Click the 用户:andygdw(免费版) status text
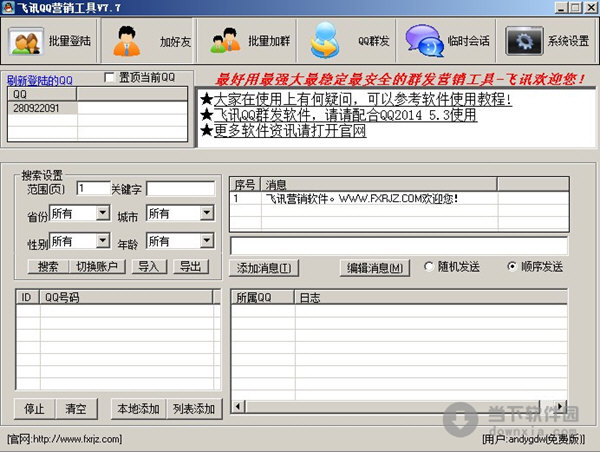This screenshot has width=600, height=452. coord(534,439)
